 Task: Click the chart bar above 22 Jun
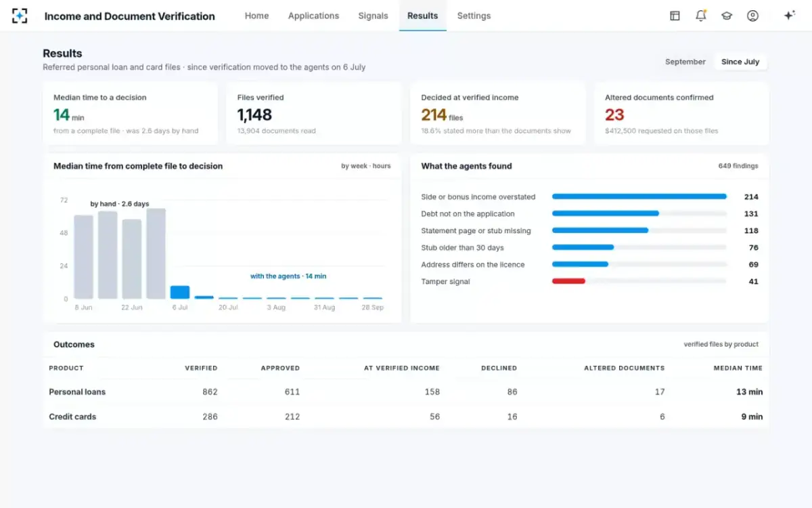(x=132, y=259)
